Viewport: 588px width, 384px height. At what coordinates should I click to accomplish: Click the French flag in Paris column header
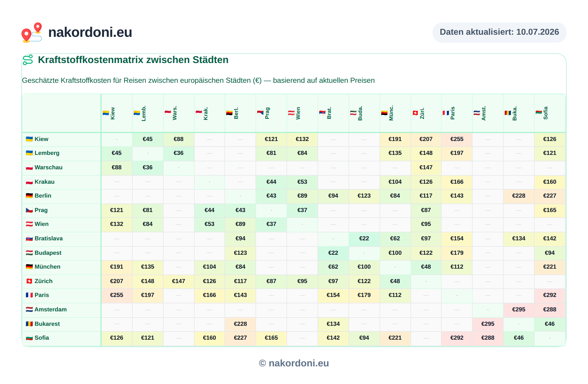pyautogui.click(x=446, y=113)
